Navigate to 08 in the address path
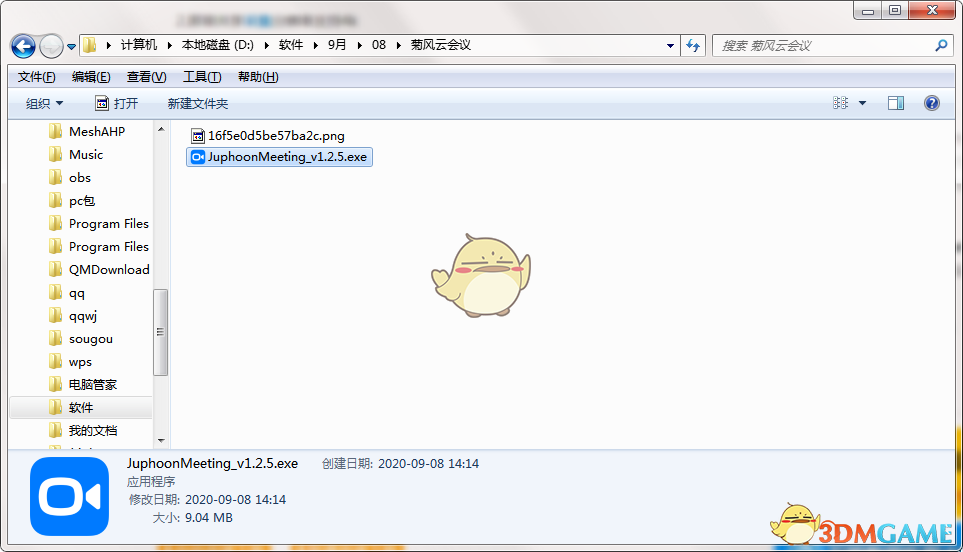Image resolution: width=963 pixels, height=552 pixels. [379, 45]
